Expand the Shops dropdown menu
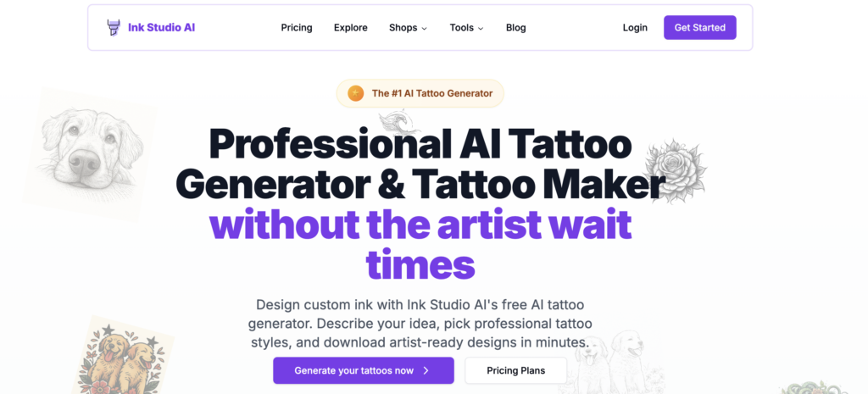 point(408,28)
